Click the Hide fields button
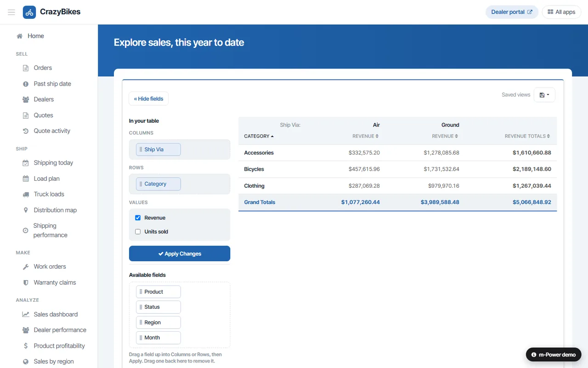Screen dimensions: 588x368 click(x=148, y=98)
